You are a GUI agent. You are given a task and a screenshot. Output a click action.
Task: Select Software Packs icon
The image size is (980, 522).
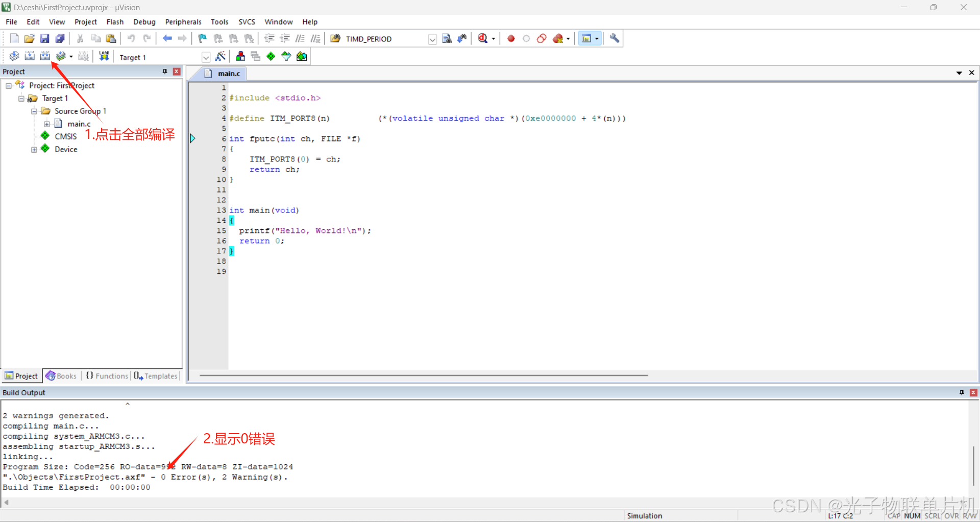(286, 56)
